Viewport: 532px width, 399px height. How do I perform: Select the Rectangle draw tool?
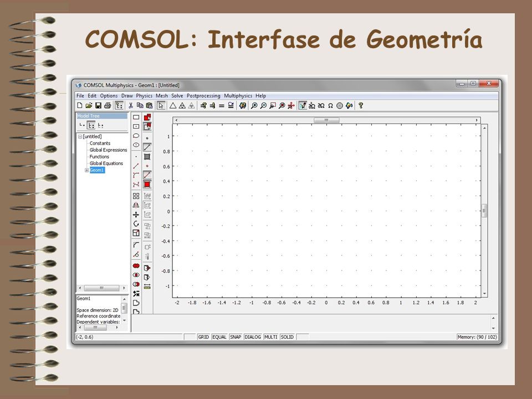click(x=136, y=117)
